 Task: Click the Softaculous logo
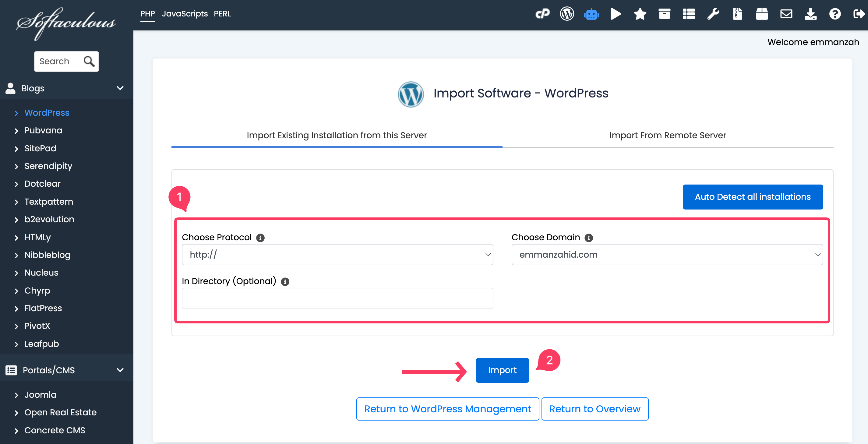coord(66,23)
